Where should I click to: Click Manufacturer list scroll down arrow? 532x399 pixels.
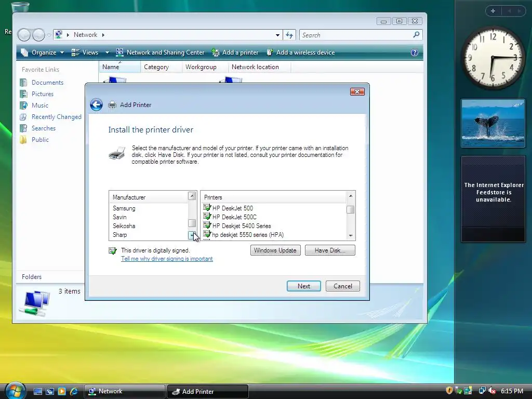pos(192,235)
